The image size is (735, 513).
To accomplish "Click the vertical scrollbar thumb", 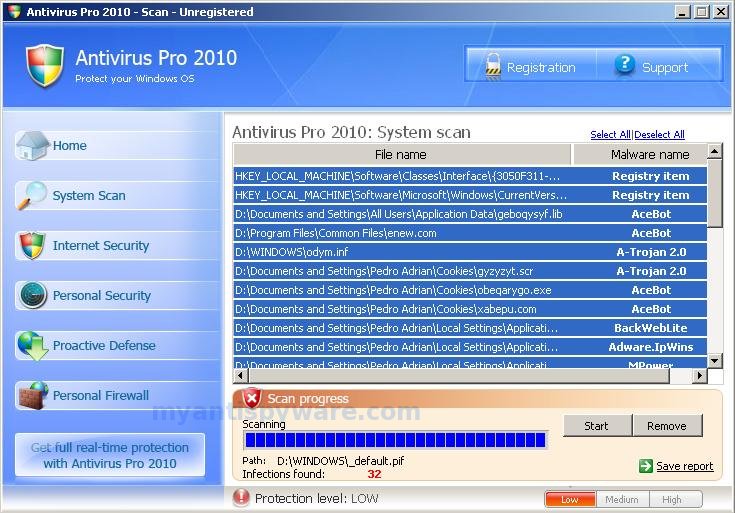I will [x=714, y=194].
